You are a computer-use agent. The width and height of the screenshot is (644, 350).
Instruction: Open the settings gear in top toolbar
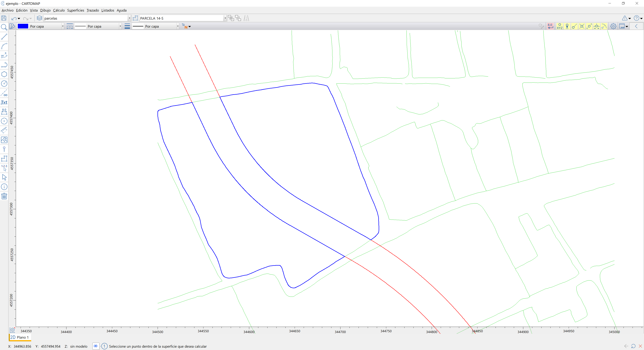(x=613, y=26)
